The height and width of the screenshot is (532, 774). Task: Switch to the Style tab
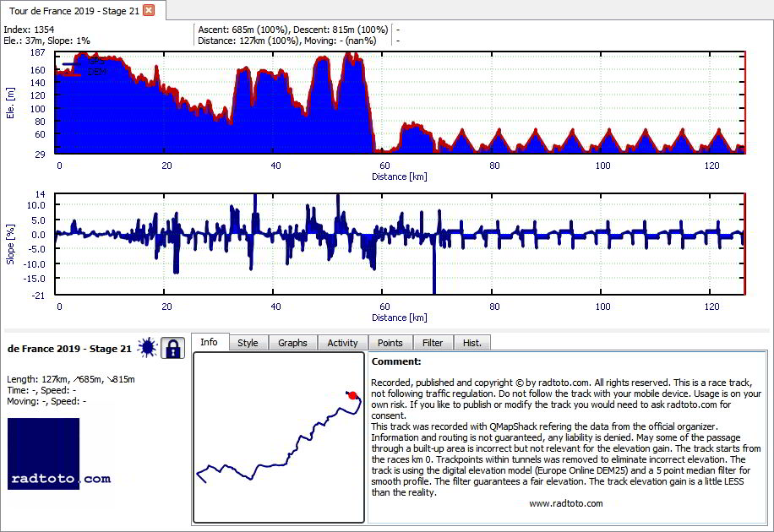248,343
